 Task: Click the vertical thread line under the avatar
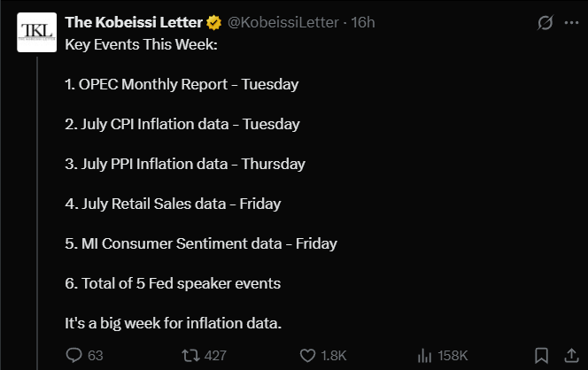coord(37,213)
